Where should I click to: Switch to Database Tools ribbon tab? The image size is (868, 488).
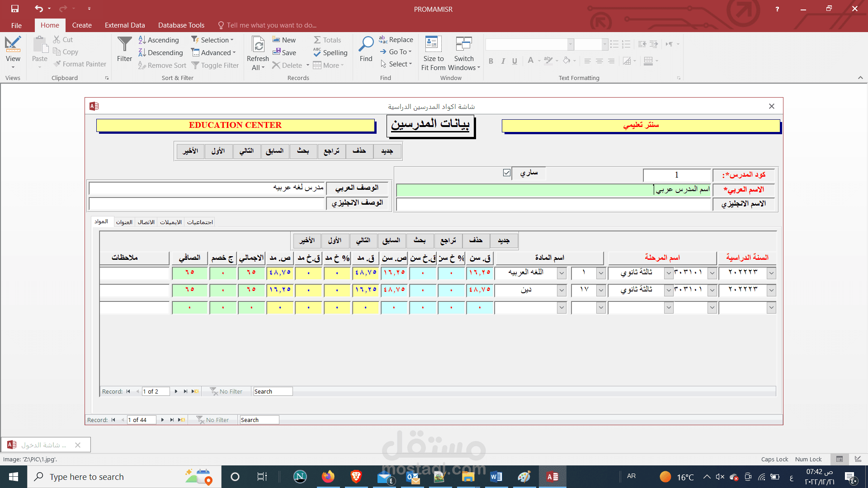(181, 25)
